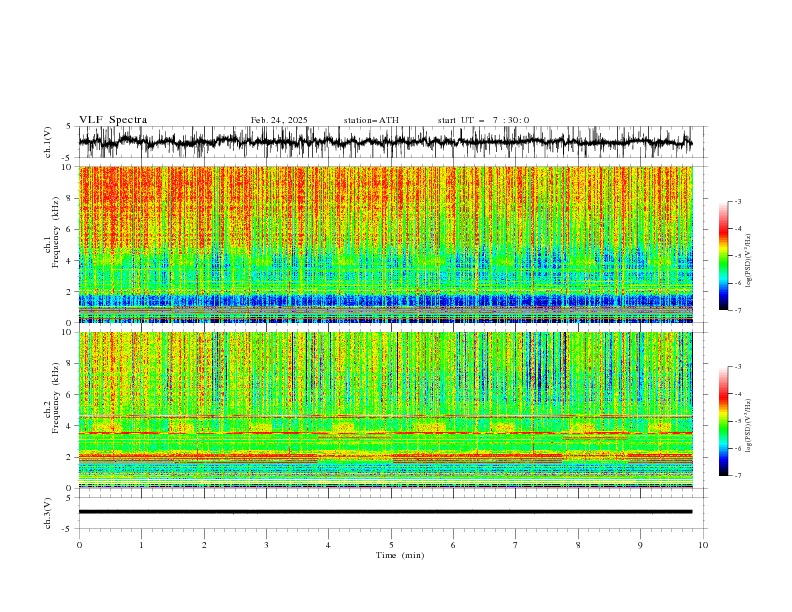Select the "Time (min)" axis title

400,555
